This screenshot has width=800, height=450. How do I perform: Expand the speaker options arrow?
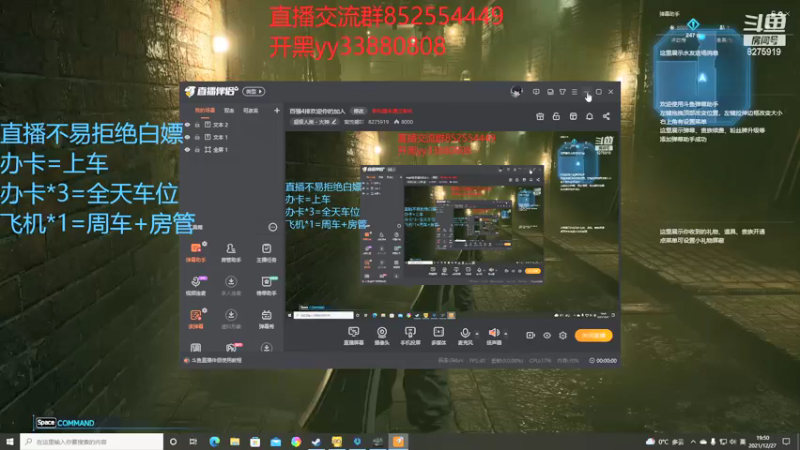tap(506, 334)
